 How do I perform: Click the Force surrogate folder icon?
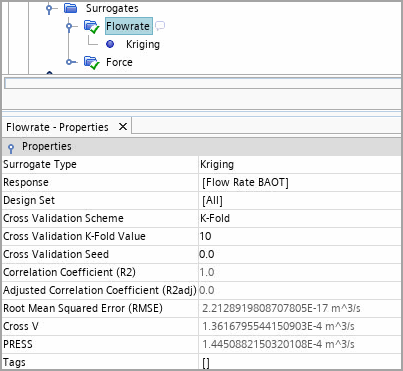(92, 62)
